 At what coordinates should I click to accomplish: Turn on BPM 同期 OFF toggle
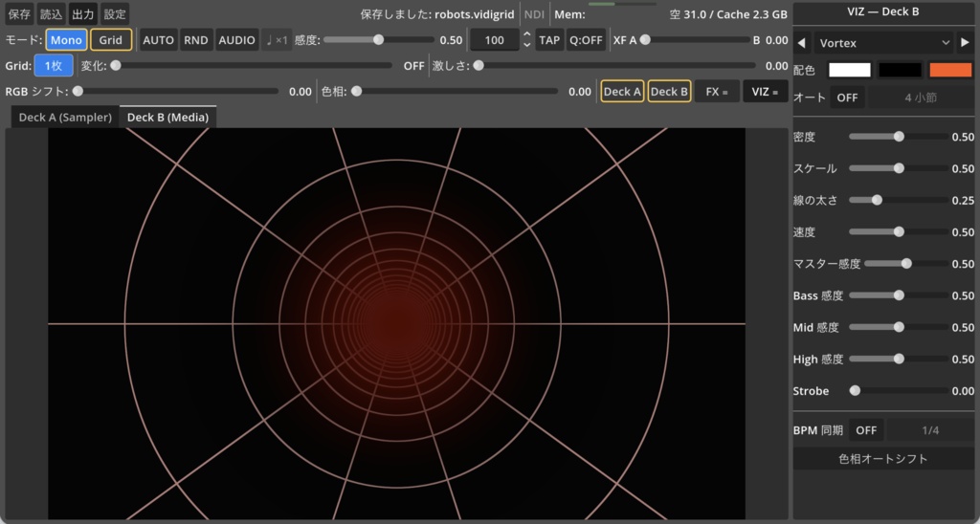click(x=865, y=430)
